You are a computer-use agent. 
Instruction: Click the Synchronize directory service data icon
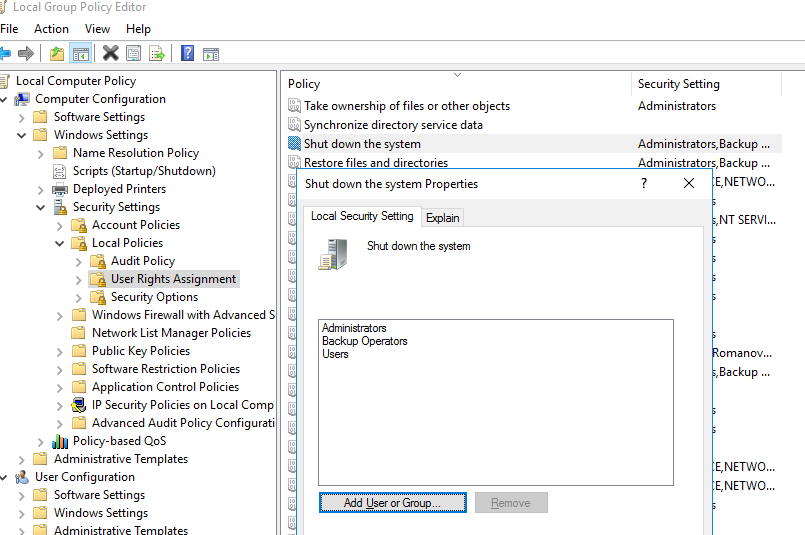(294, 125)
